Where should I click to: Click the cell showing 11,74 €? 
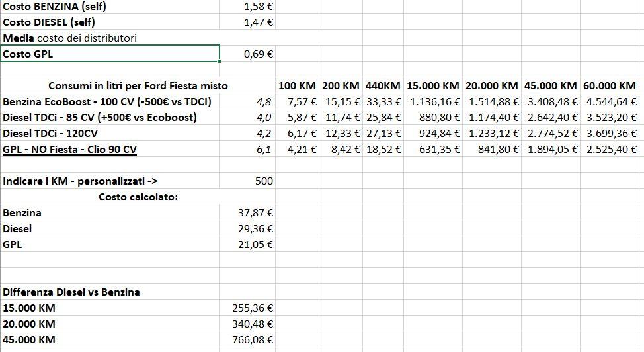coord(341,118)
